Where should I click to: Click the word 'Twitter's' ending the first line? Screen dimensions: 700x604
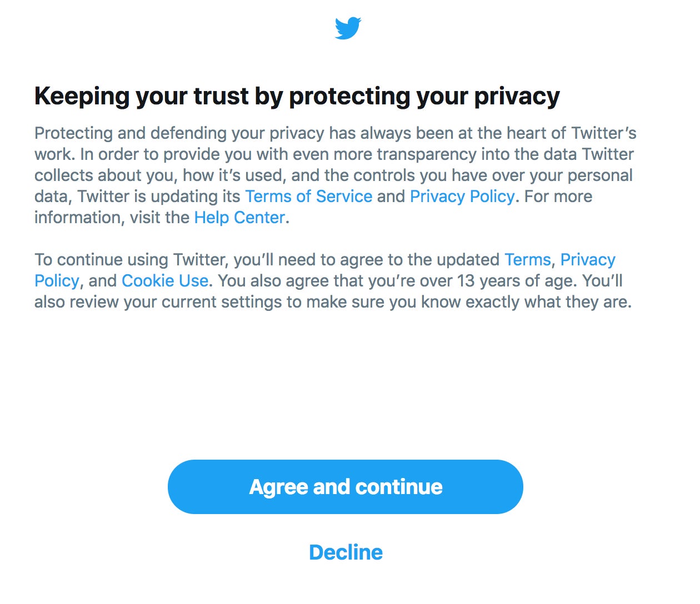[x=604, y=133]
